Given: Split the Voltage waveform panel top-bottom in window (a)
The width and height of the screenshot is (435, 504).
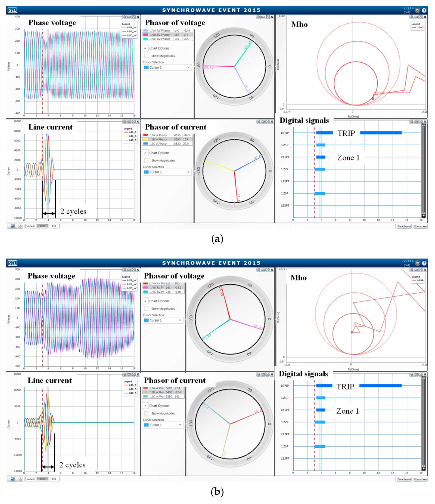Looking at the screenshot, I should pos(133,17).
